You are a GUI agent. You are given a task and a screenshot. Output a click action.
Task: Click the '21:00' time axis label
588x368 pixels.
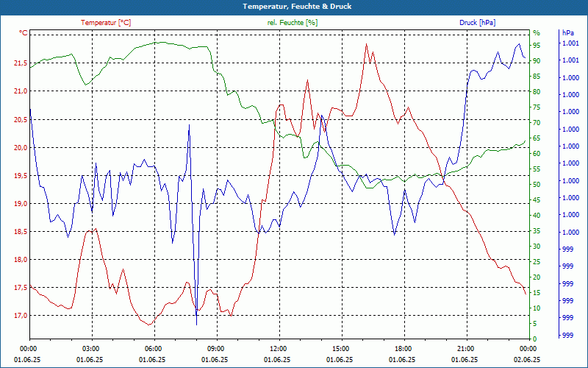coord(465,349)
